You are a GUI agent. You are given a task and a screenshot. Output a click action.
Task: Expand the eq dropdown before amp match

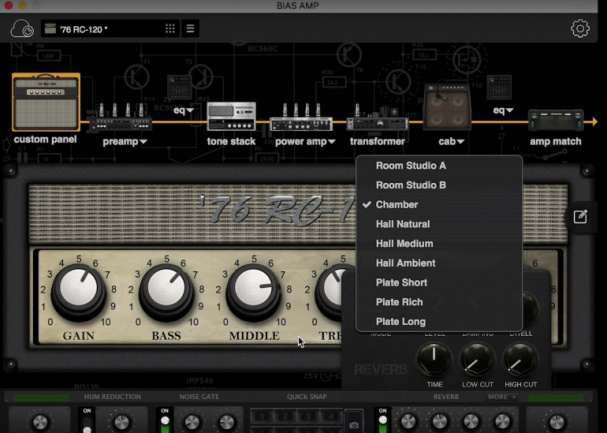click(509, 111)
